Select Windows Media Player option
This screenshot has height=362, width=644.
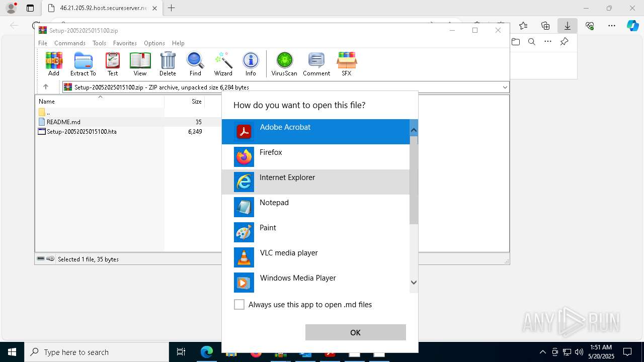point(315,283)
